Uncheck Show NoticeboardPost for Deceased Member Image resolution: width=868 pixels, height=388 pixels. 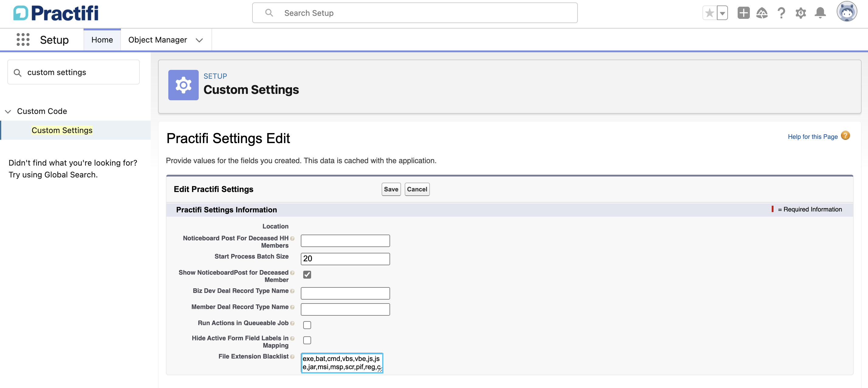[x=307, y=275]
